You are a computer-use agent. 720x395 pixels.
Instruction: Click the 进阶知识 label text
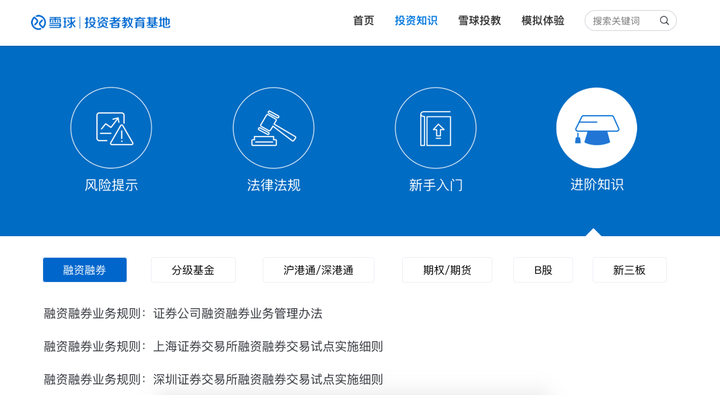597,185
